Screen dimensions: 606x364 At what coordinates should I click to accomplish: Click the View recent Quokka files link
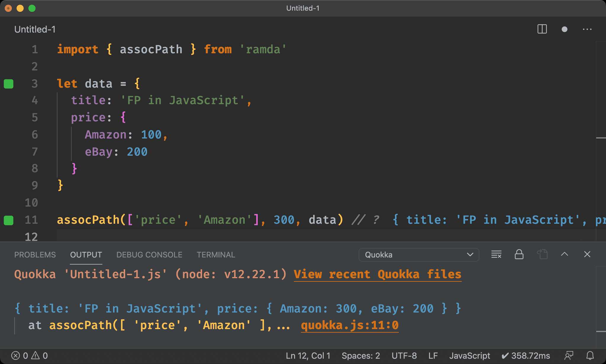click(378, 275)
